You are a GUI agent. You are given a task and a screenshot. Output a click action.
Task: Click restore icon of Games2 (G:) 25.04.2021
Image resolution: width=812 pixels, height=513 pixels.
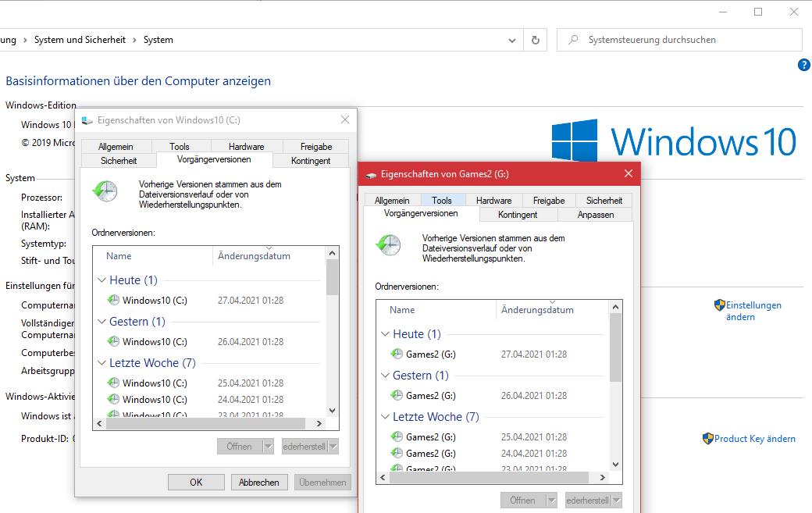point(397,436)
